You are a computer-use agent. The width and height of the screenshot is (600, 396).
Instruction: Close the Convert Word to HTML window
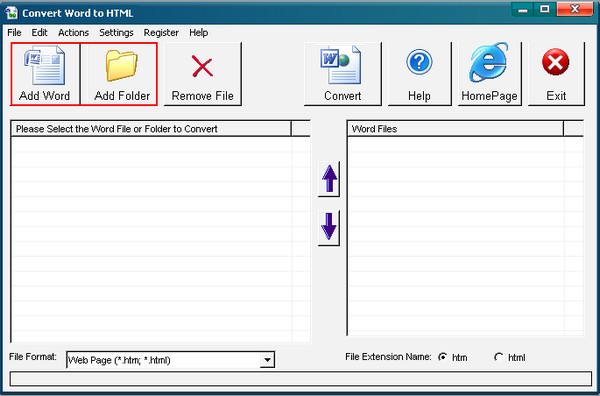pyautogui.click(x=575, y=10)
